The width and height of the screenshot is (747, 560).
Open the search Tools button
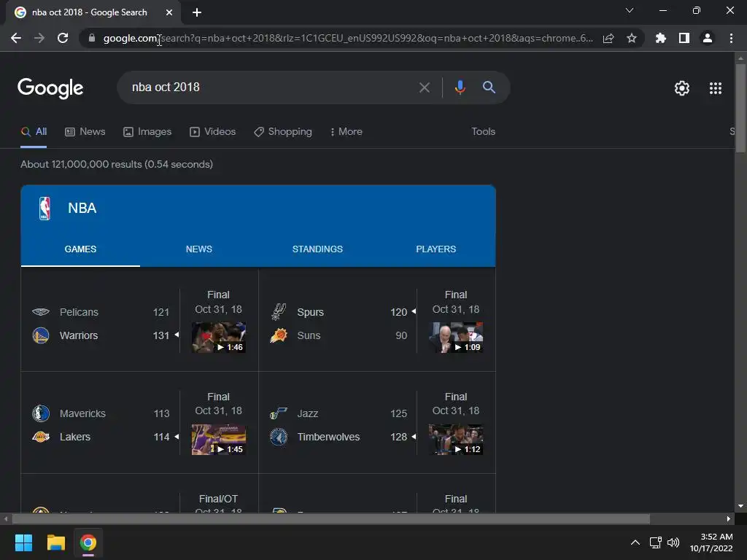(483, 131)
